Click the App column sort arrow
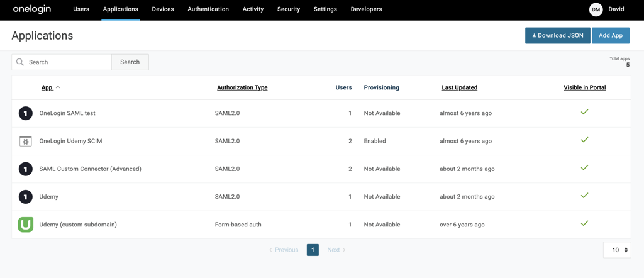 coord(58,87)
